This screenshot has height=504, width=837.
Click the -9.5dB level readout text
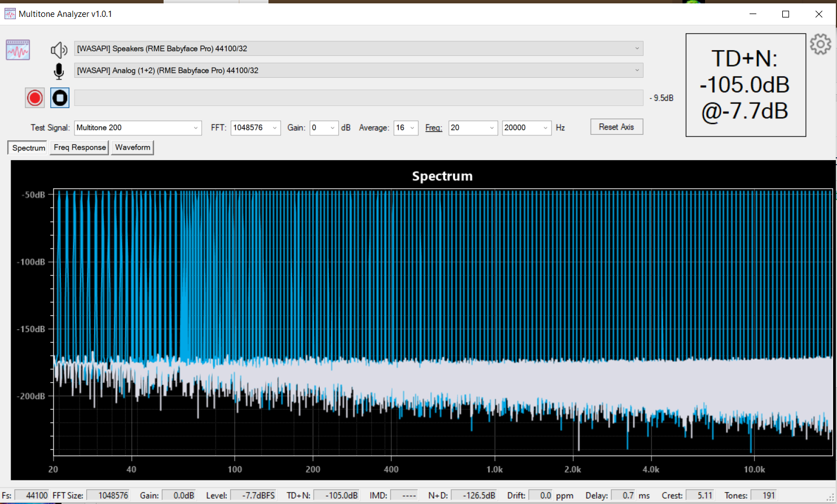[x=661, y=98]
